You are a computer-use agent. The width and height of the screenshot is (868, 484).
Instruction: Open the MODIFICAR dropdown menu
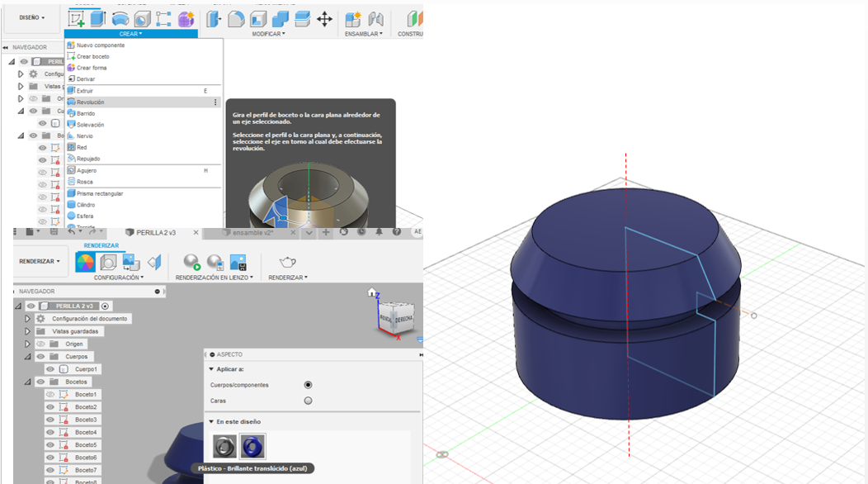(268, 34)
